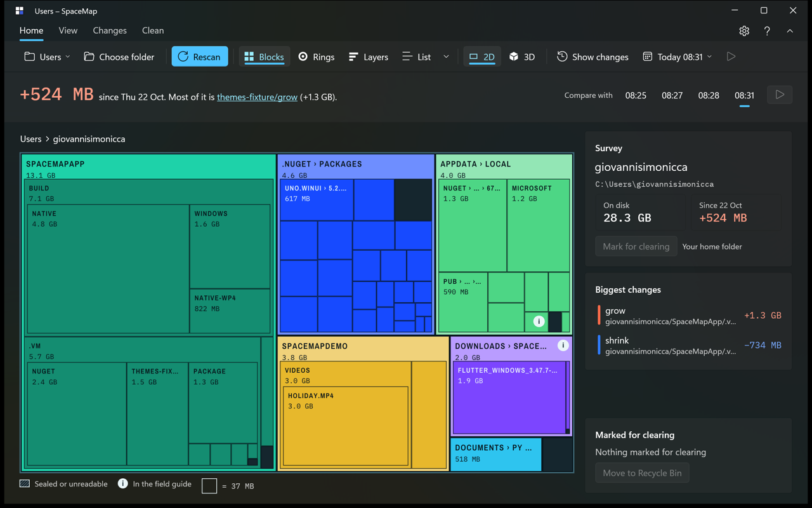
Task: Click the On disk 28.3 GB card
Action: (x=640, y=212)
